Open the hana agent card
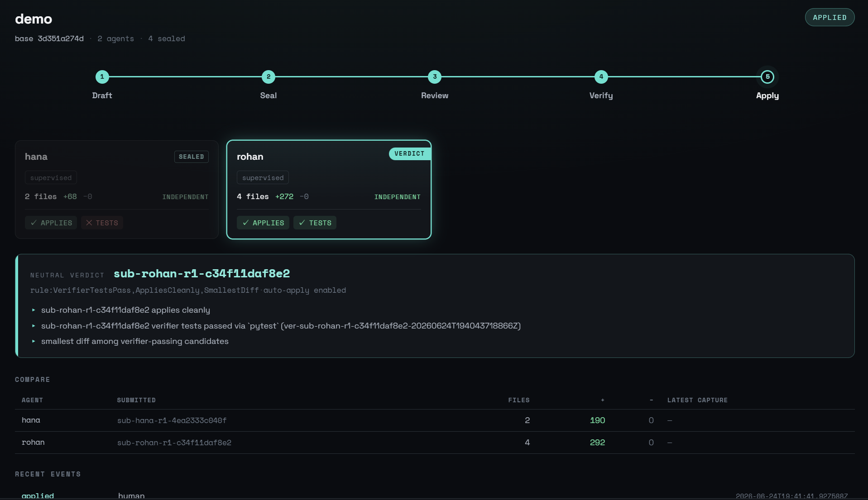 117,190
